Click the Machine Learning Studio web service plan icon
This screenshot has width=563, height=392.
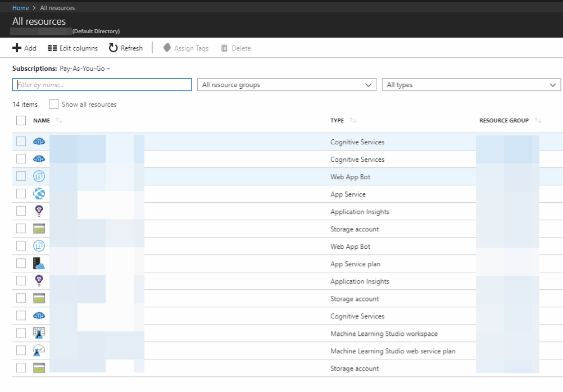(x=39, y=351)
